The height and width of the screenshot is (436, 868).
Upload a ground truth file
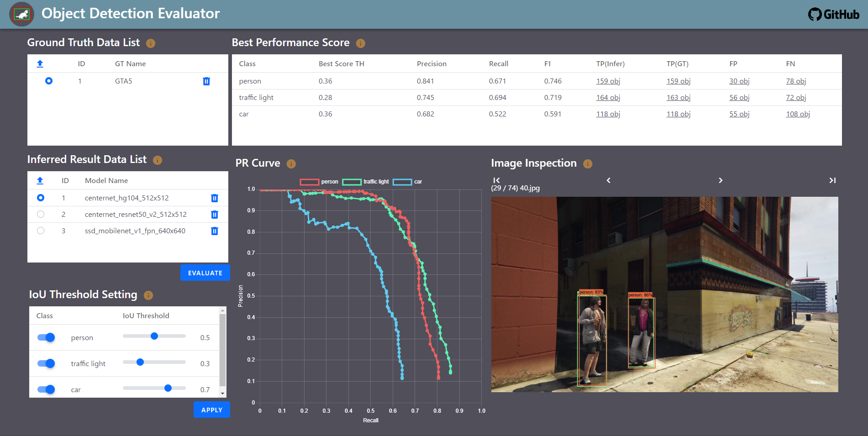tap(40, 64)
